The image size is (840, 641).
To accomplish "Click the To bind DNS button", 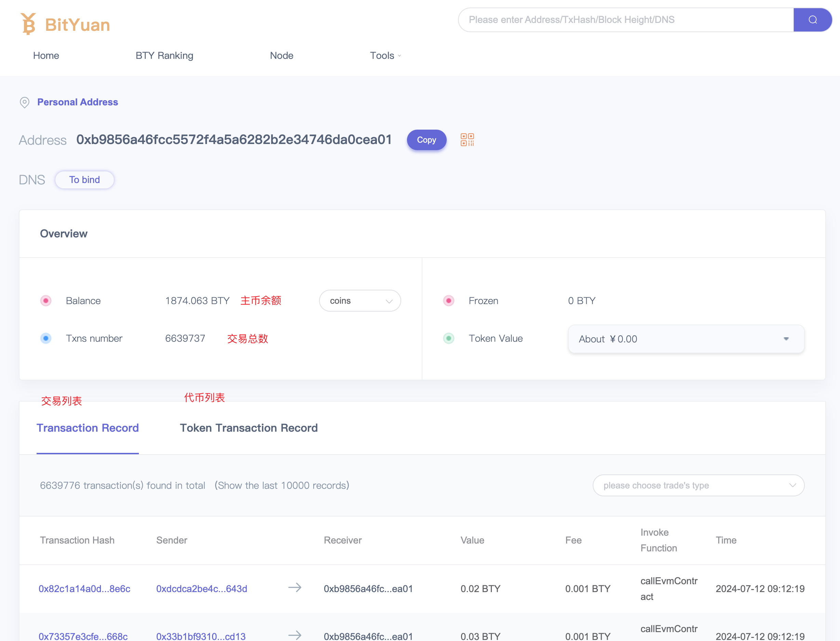I will (84, 180).
